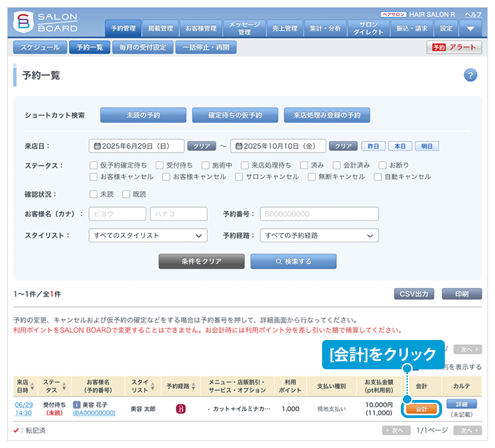Open the start date picker 2025年6月29日
495x448 pixels.
137,146
